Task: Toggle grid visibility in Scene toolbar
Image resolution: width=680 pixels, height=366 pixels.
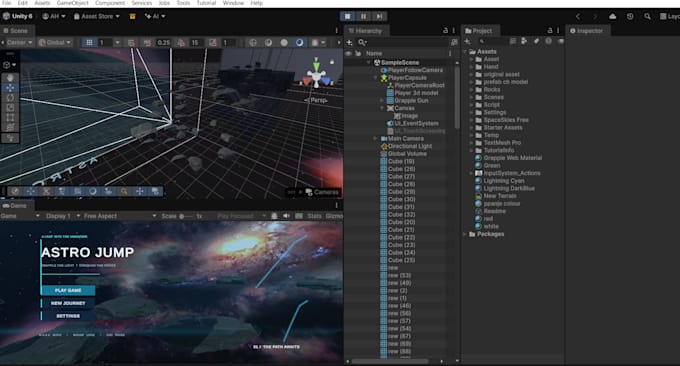Action: click(x=89, y=42)
